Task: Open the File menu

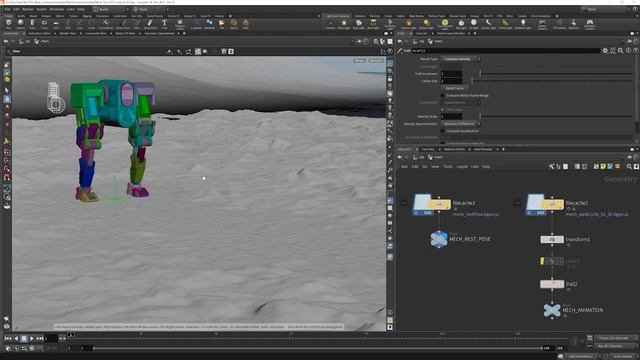Action: click(7, 9)
